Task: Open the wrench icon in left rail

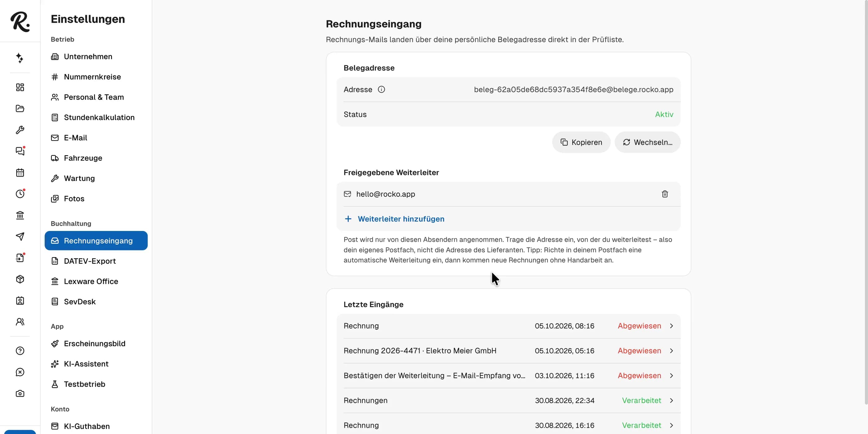Action: tap(20, 130)
